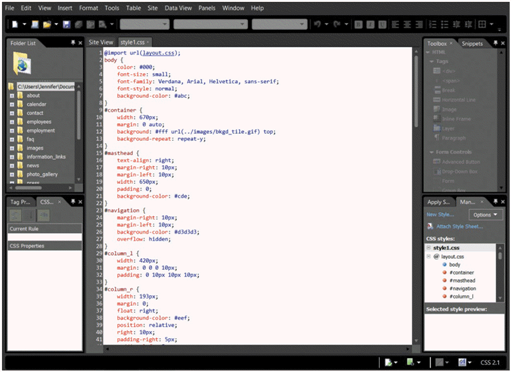
Task: Switch to the Snippets panel tab
Action: point(472,44)
